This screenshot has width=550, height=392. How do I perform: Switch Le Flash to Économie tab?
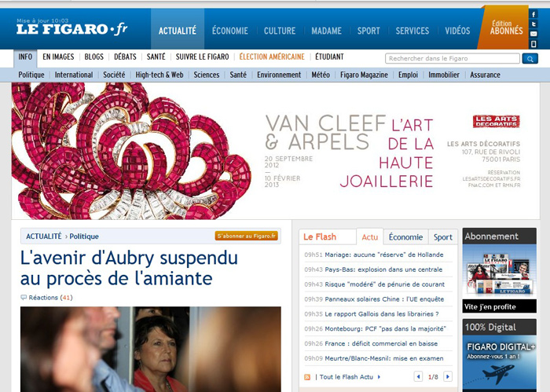pyautogui.click(x=405, y=237)
